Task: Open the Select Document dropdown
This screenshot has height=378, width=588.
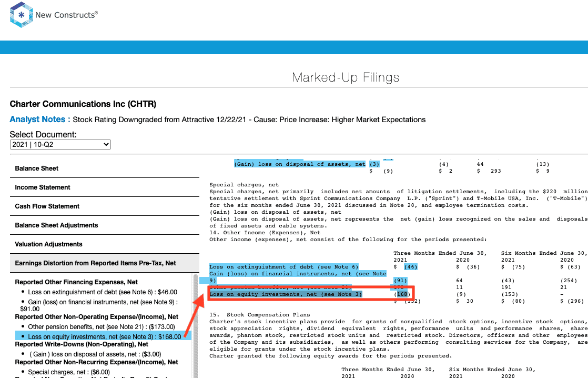Action: tap(60, 145)
